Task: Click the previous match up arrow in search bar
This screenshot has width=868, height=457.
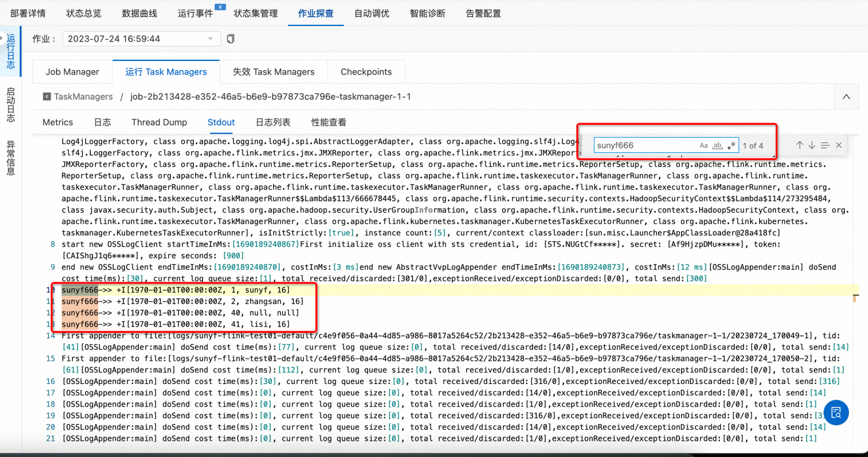Action: point(799,145)
